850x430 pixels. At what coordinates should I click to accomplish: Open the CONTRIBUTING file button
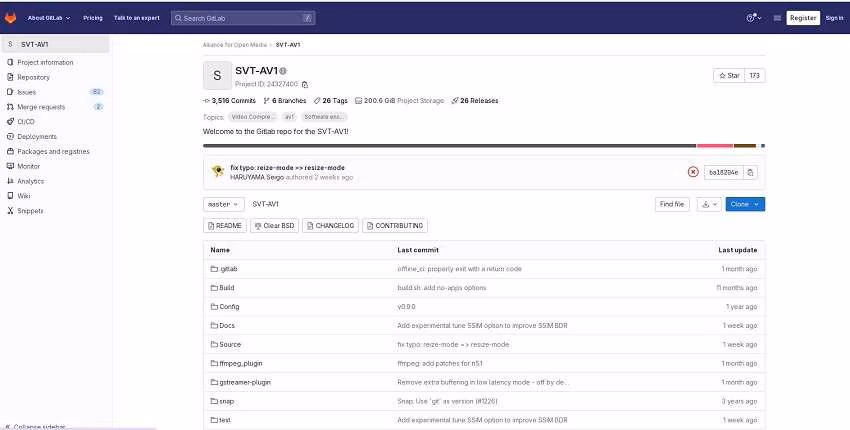pyautogui.click(x=395, y=226)
